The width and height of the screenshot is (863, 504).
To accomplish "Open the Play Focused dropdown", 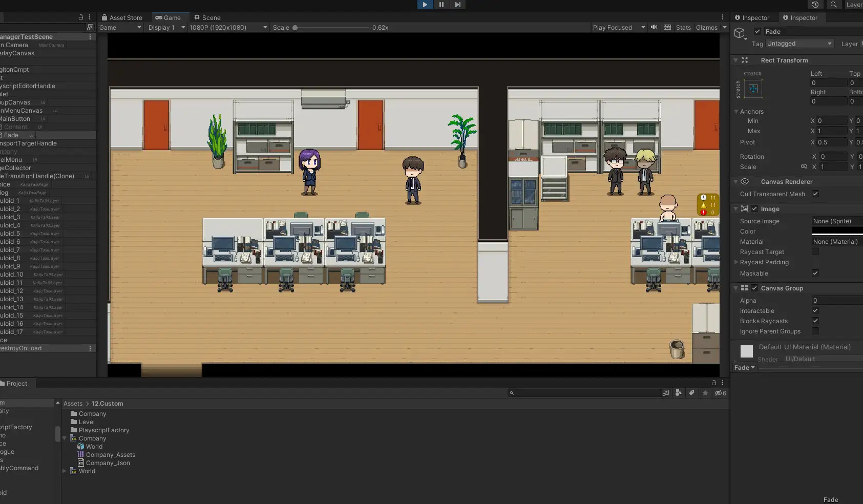I will pyautogui.click(x=618, y=28).
